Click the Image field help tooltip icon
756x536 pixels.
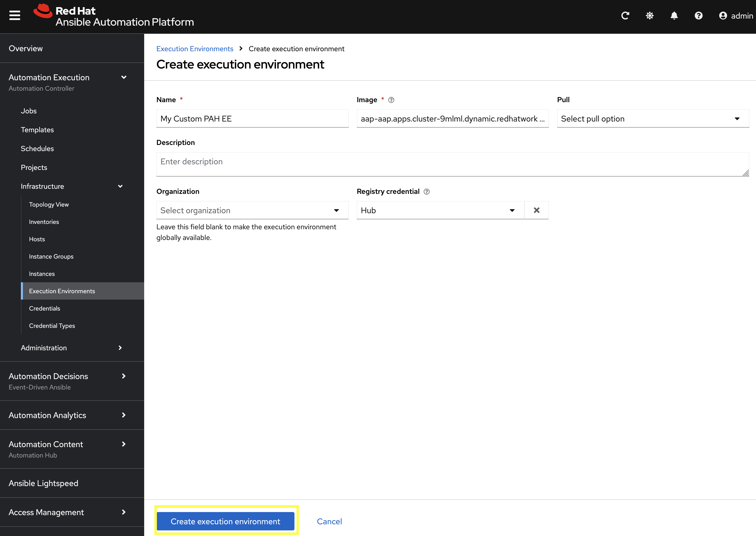391,100
